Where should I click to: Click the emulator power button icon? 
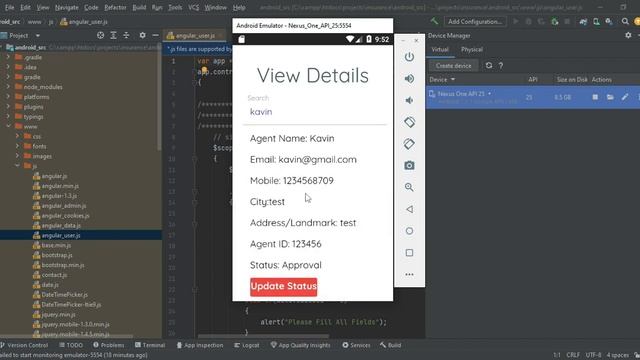click(x=409, y=57)
